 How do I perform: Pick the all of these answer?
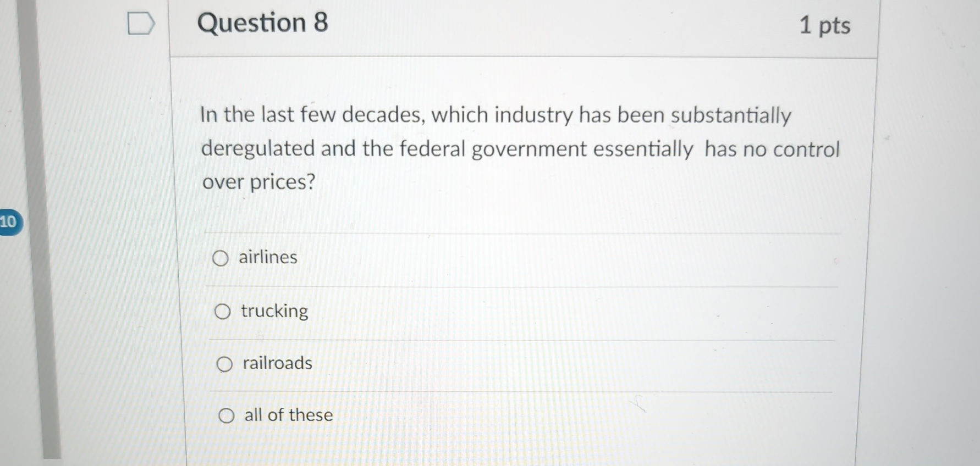tap(227, 416)
